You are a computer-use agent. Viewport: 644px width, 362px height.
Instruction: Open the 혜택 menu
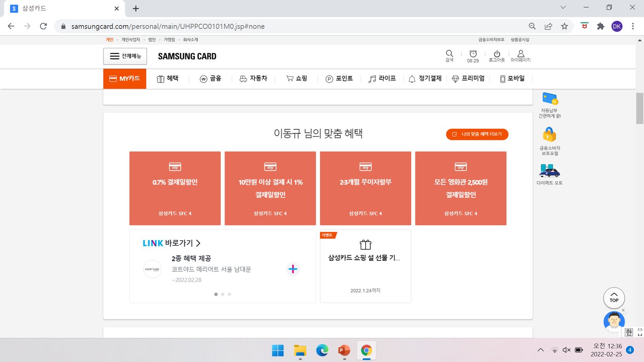click(167, 79)
